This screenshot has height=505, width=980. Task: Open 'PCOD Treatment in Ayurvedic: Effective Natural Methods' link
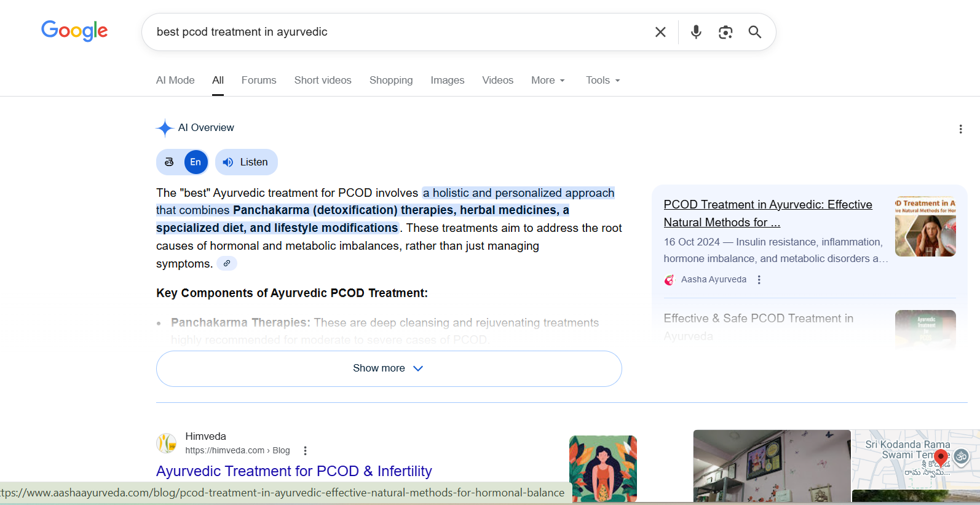point(768,213)
